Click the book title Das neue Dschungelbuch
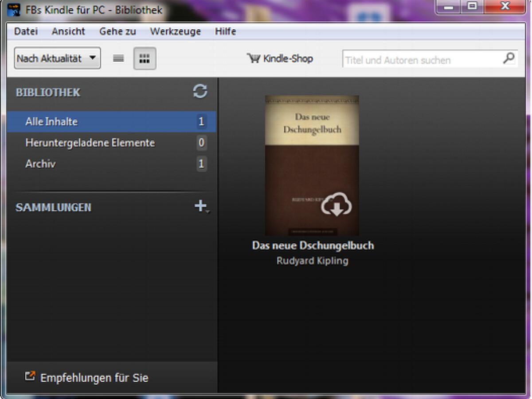The height and width of the screenshot is (399, 532). pos(313,246)
